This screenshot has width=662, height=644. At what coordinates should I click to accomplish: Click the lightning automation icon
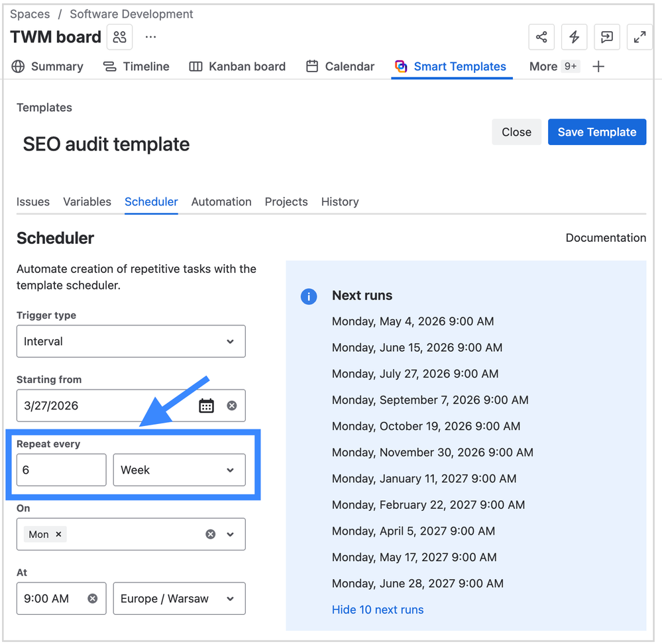point(574,36)
